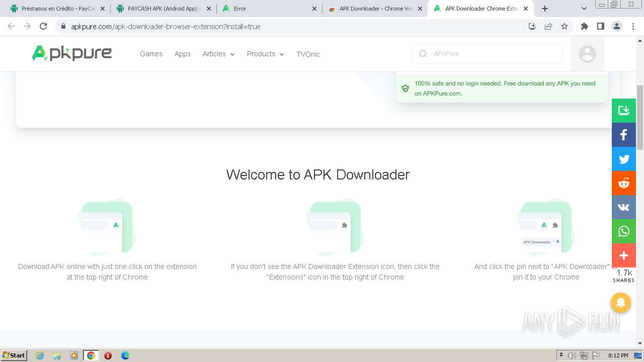Click the taskbar volume icon
This screenshot has height=362, width=644.
(572, 355)
